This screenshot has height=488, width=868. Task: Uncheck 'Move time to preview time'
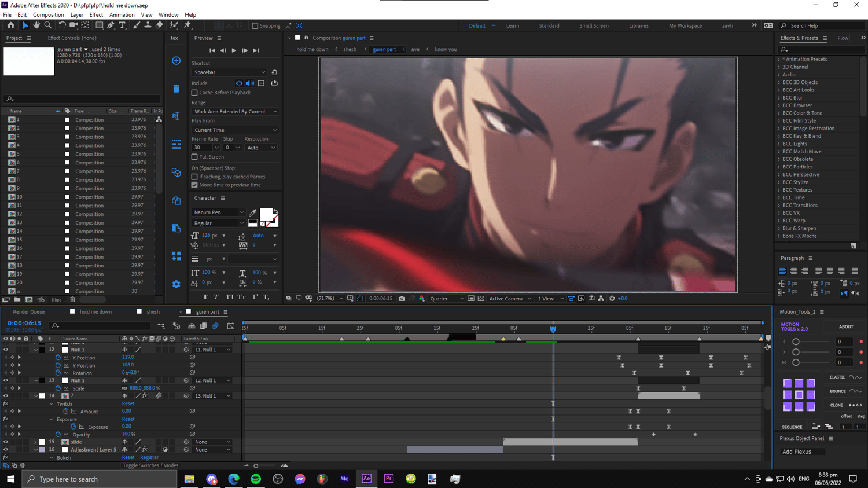click(x=194, y=185)
